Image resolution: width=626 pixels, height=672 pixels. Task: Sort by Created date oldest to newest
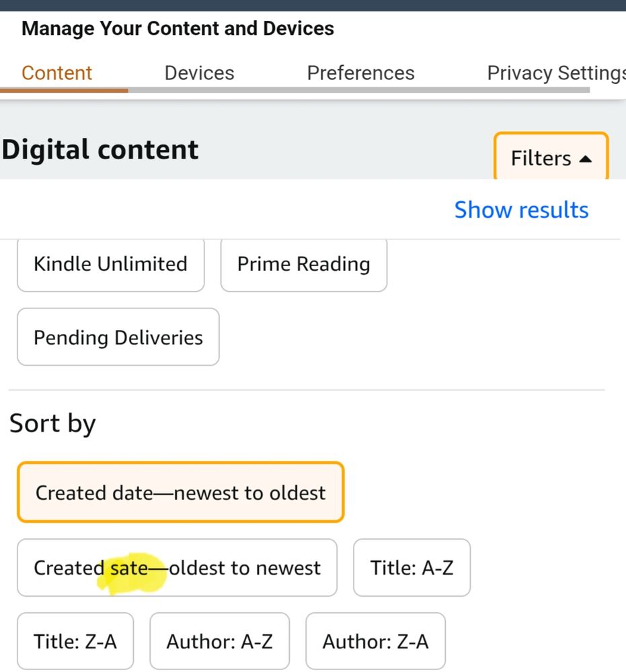pos(177,568)
